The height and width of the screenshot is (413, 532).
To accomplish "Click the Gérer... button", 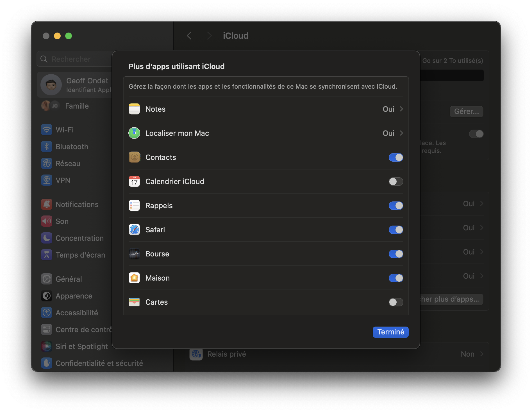I will [466, 111].
